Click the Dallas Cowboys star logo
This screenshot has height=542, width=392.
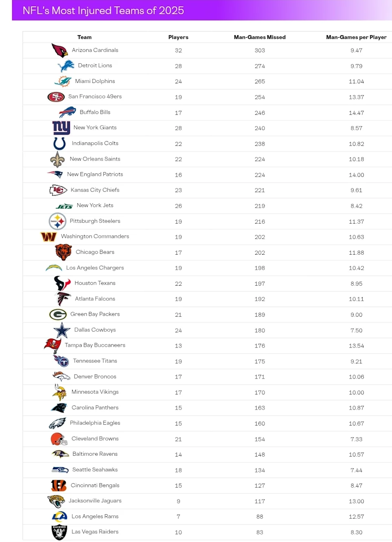(x=62, y=330)
